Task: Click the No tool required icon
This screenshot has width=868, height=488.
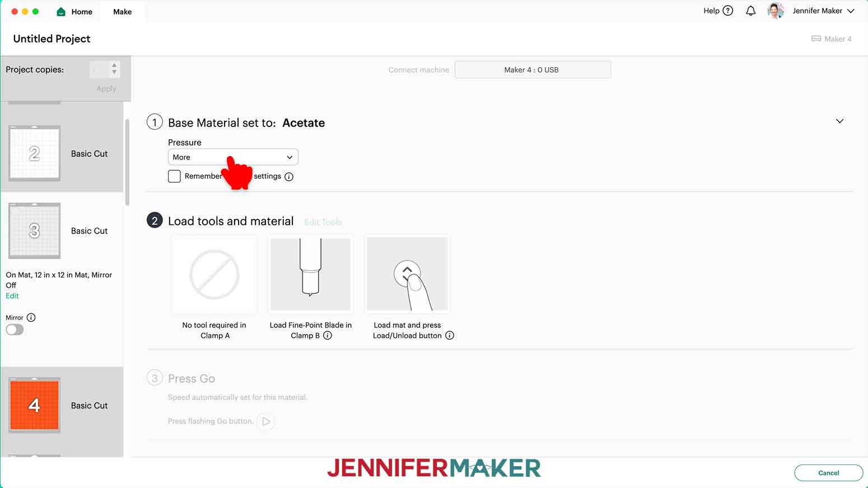Action: click(x=214, y=274)
